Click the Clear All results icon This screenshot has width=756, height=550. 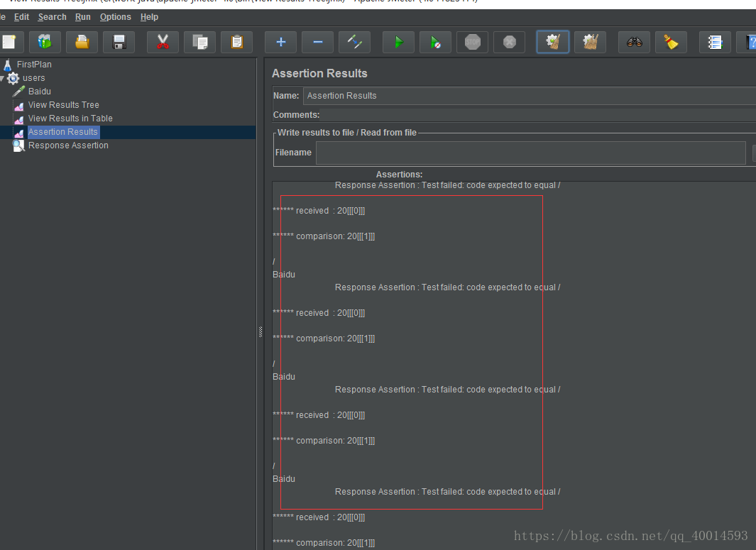(590, 42)
